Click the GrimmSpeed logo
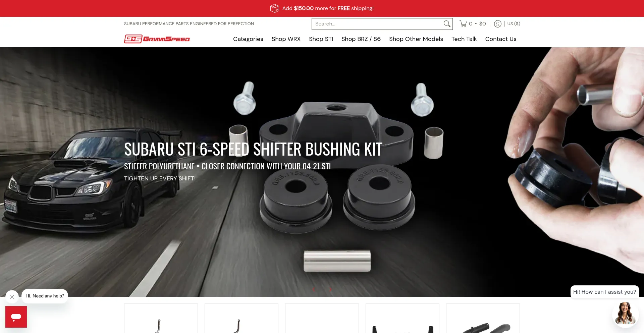Image resolution: width=644 pixels, height=333 pixels. [x=157, y=39]
